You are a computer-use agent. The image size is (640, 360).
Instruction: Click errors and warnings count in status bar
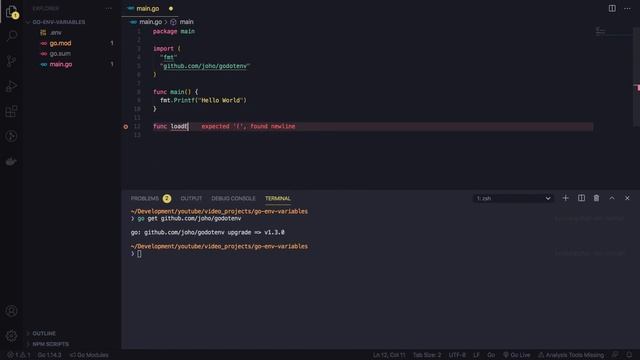[x=18, y=355]
